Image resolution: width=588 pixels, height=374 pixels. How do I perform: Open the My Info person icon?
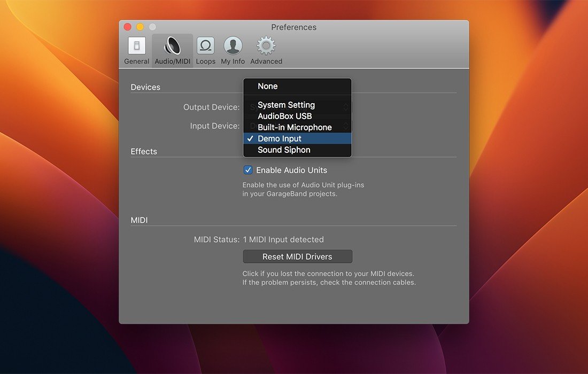(233, 46)
